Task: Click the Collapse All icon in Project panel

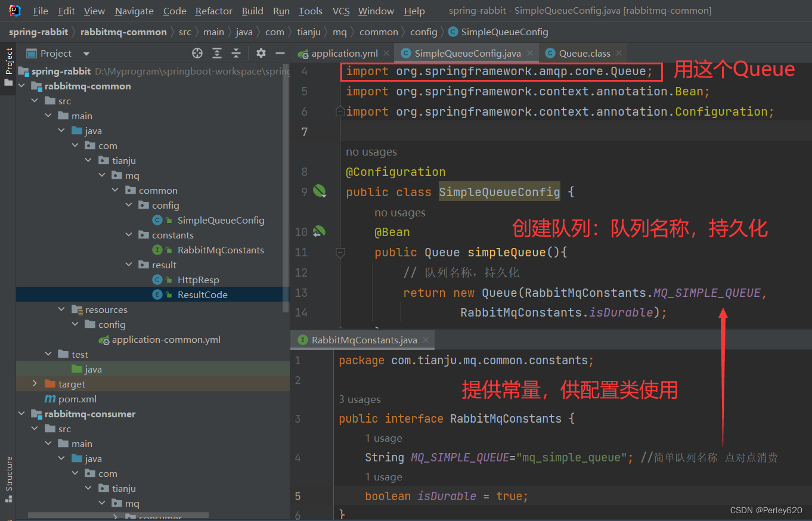Action: tap(236, 53)
